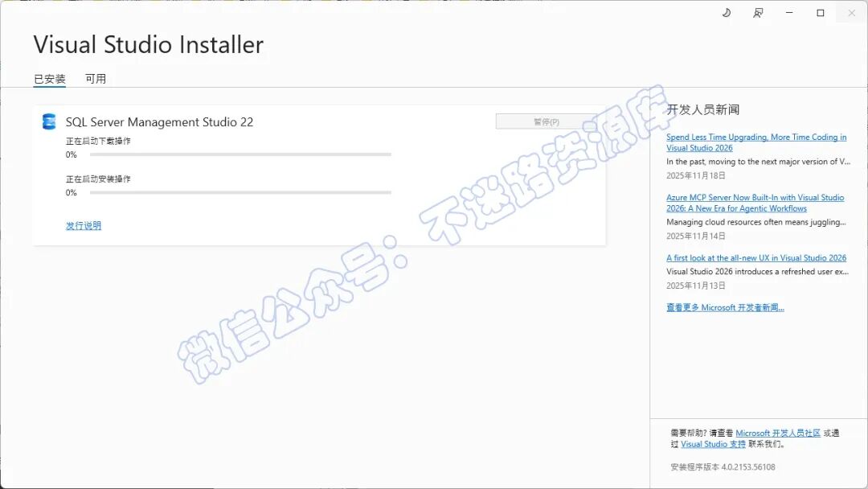Image resolution: width=868 pixels, height=489 pixels.
Task: Click the 正在启动安装操作 status text
Action: tap(98, 179)
